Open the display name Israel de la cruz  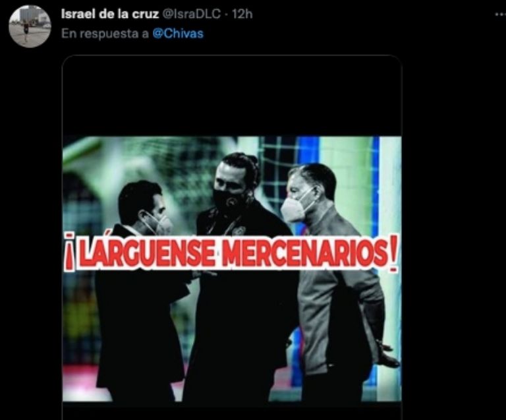click(110, 15)
